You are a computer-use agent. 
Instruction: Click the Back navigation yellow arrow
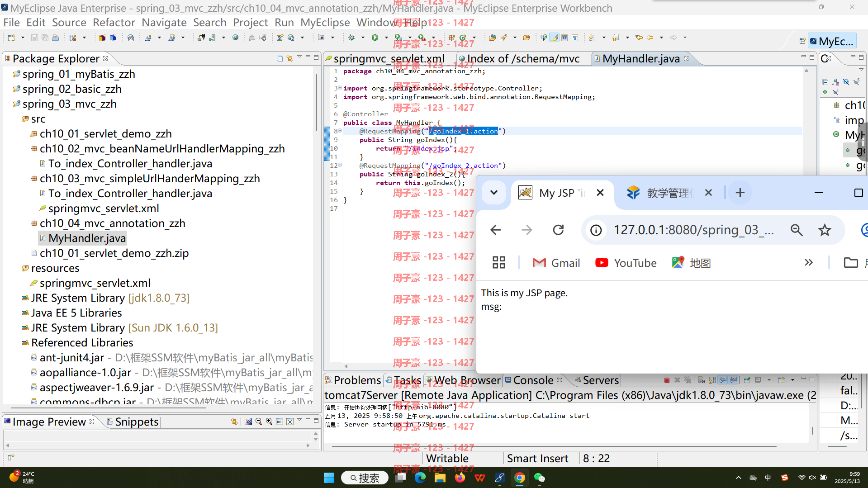pos(650,38)
